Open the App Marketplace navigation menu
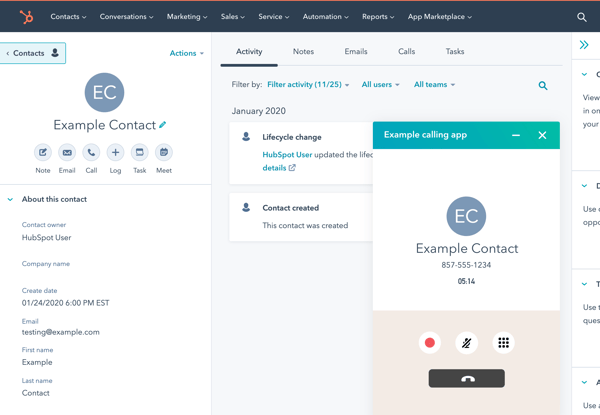The image size is (600, 415). click(440, 17)
